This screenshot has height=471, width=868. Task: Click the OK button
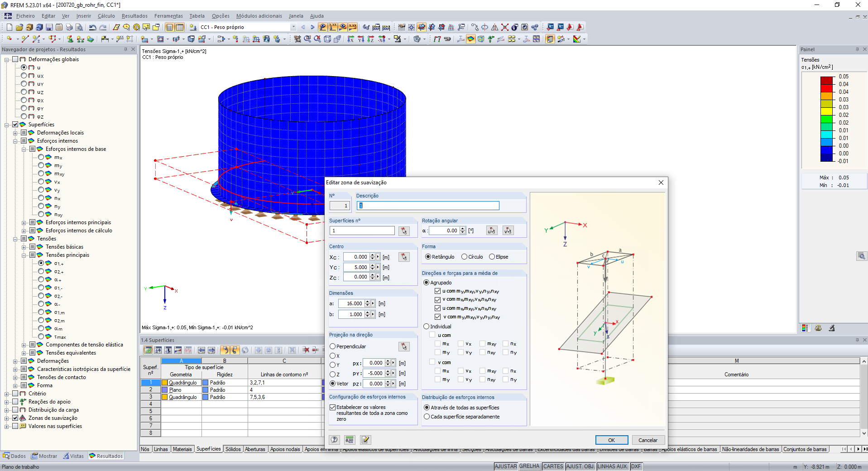[611, 440]
